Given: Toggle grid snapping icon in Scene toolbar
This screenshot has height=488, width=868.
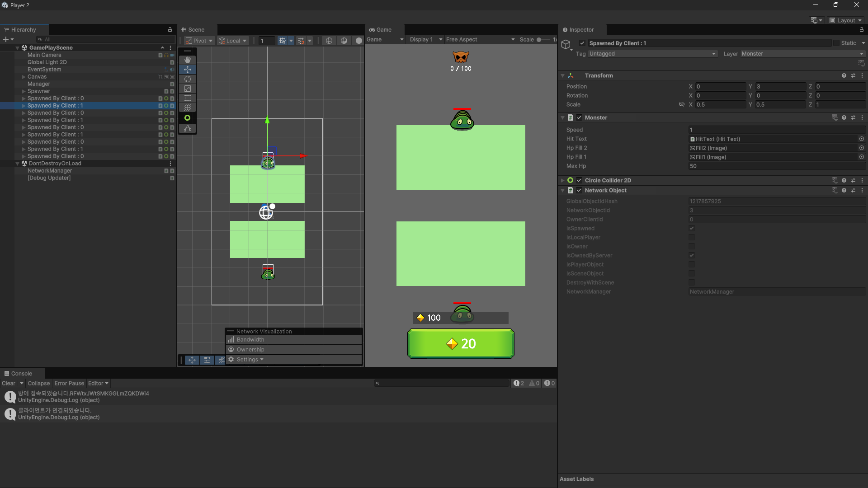Looking at the screenshot, I should [x=301, y=41].
